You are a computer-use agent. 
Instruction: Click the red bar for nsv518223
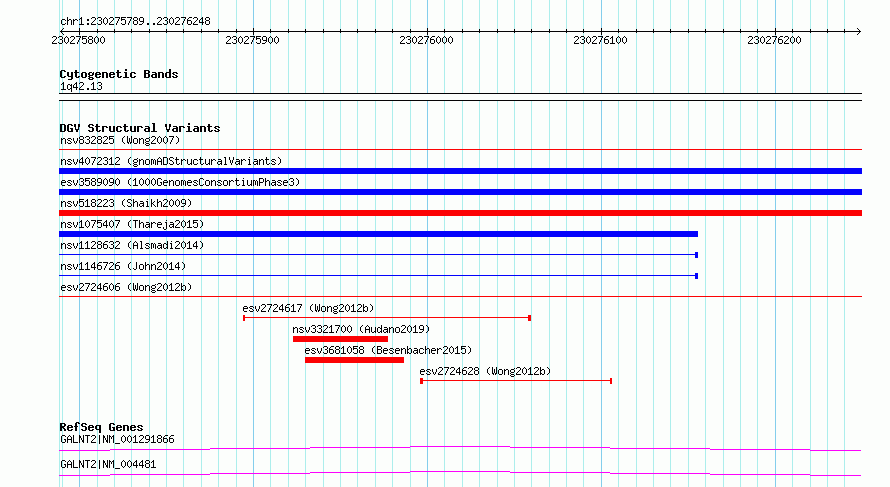coord(460,213)
